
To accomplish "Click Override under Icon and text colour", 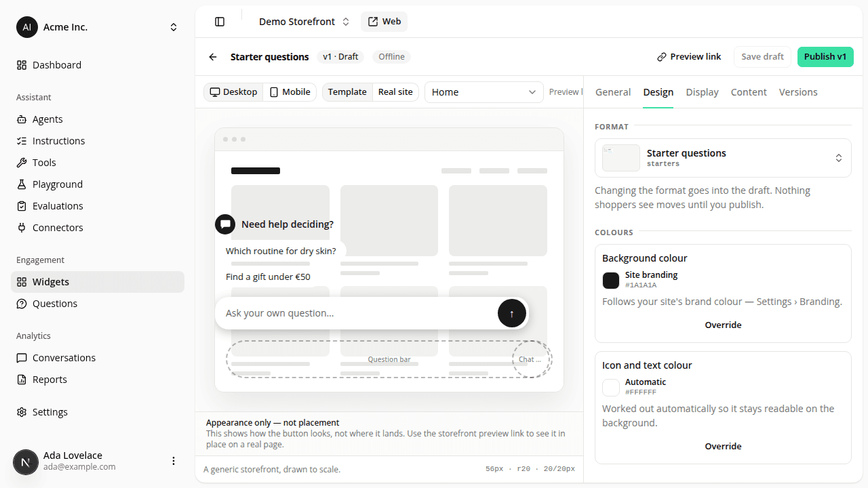I will click(x=723, y=447).
